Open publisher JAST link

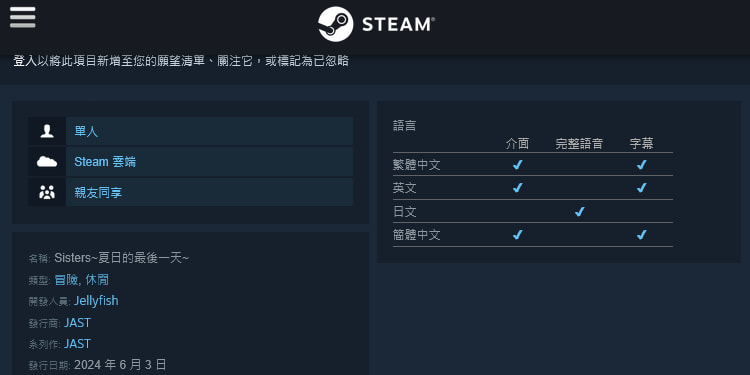point(77,323)
